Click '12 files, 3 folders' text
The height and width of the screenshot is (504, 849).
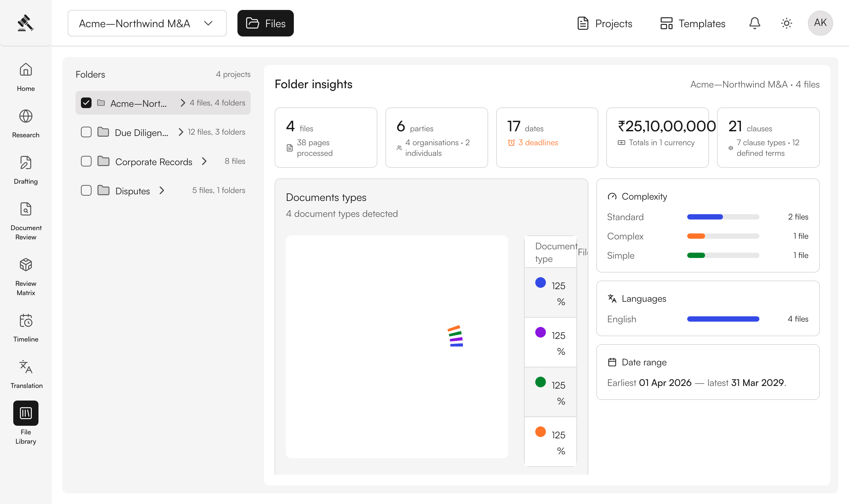point(216,132)
